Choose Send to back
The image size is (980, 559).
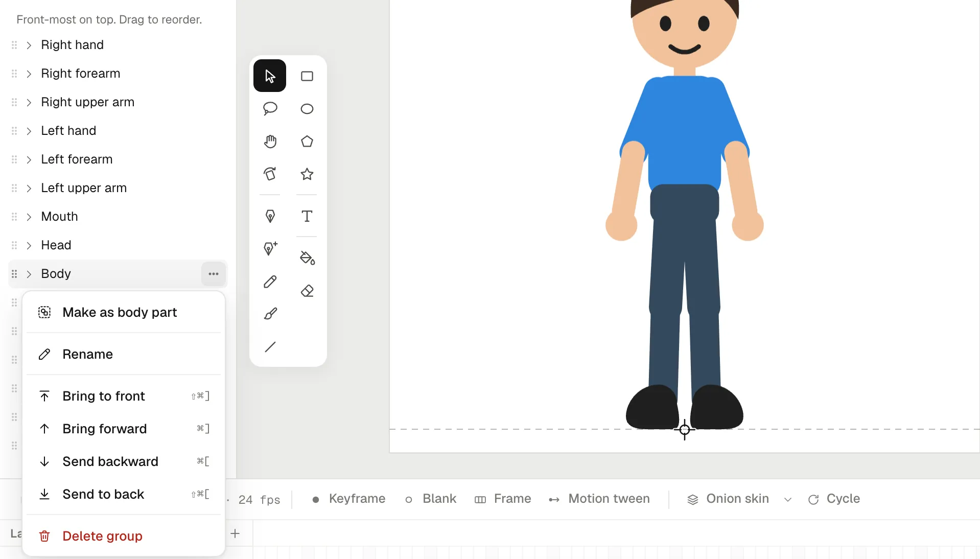coord(124,494)
